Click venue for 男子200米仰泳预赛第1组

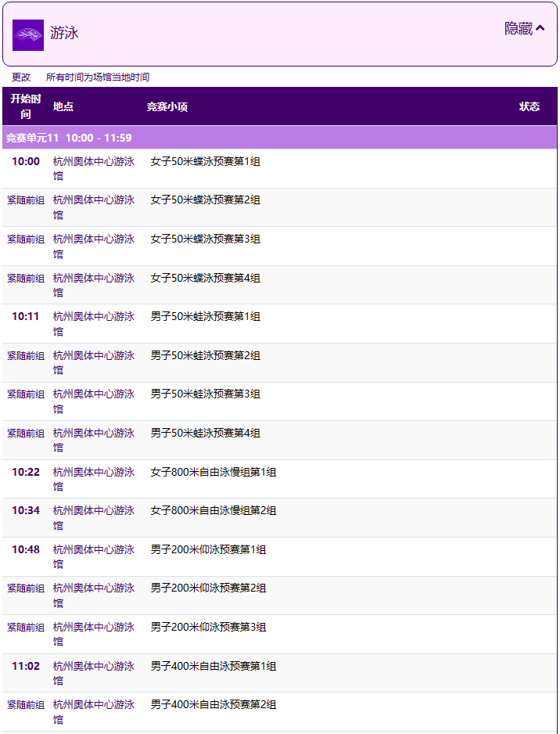point(94,556)
